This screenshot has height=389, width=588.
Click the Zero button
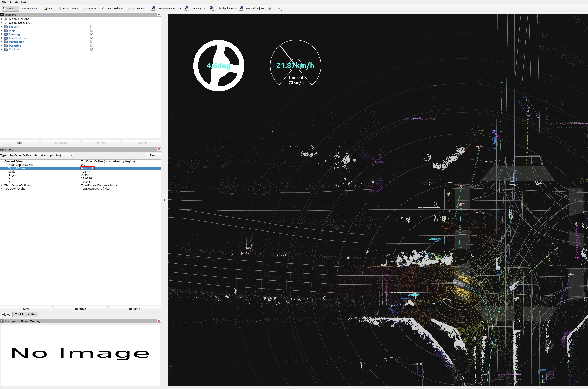(153, 155)
